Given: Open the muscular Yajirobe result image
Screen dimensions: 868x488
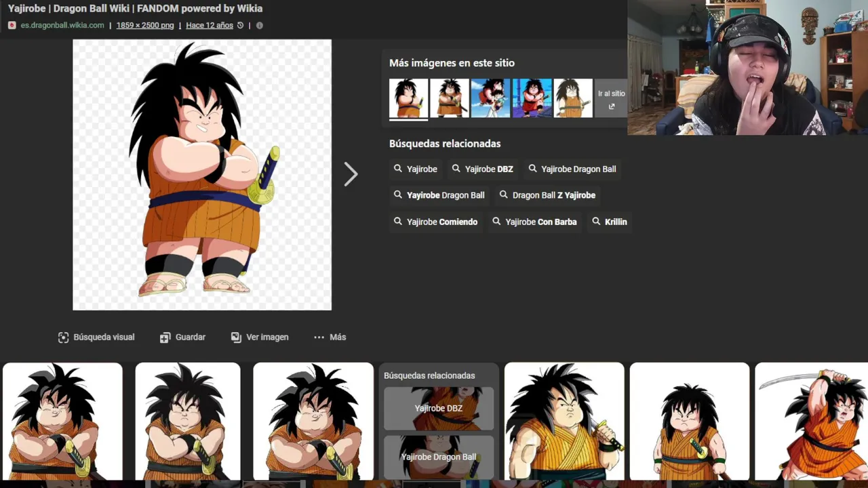Looking at the screenshot, I should (x=564, y=422).
